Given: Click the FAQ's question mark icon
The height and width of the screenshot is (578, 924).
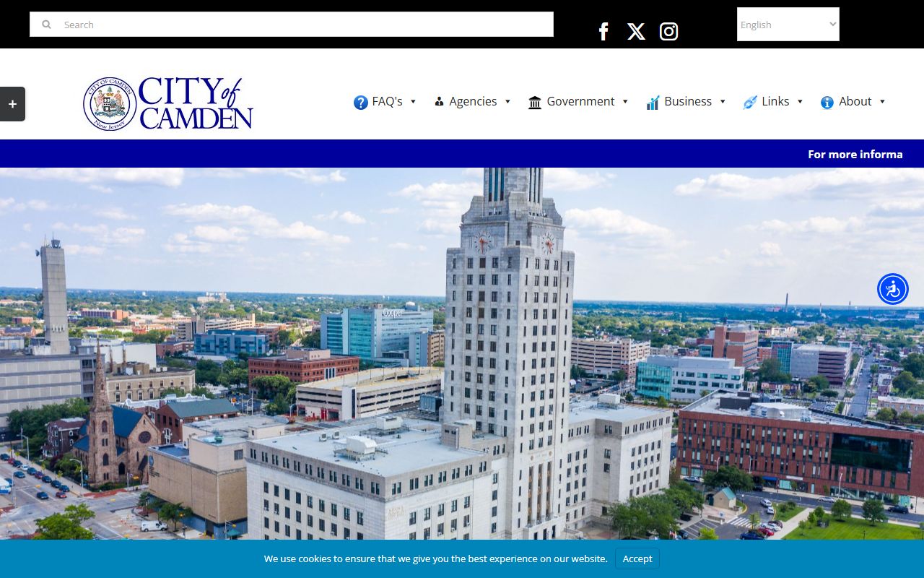Looking at the screenshot, I should click(361, 103).
